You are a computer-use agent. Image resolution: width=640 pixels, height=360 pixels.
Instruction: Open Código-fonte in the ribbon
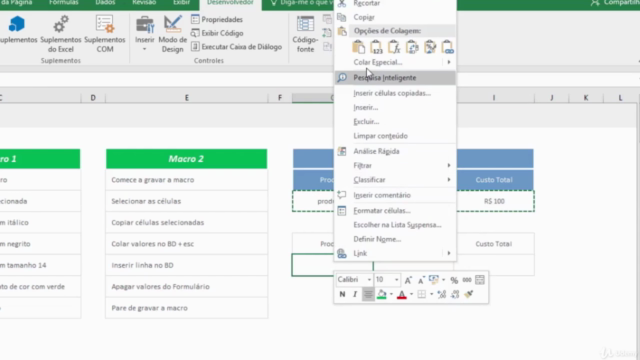tap(305, 34)
